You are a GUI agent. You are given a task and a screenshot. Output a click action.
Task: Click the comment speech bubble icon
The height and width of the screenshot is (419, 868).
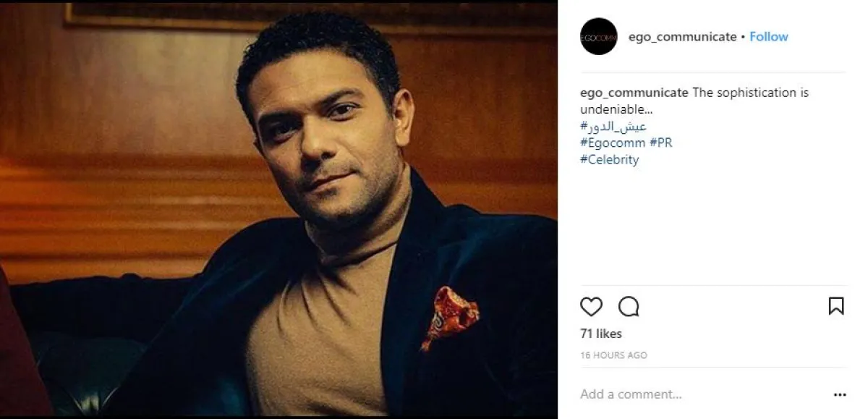coord(629,307)
